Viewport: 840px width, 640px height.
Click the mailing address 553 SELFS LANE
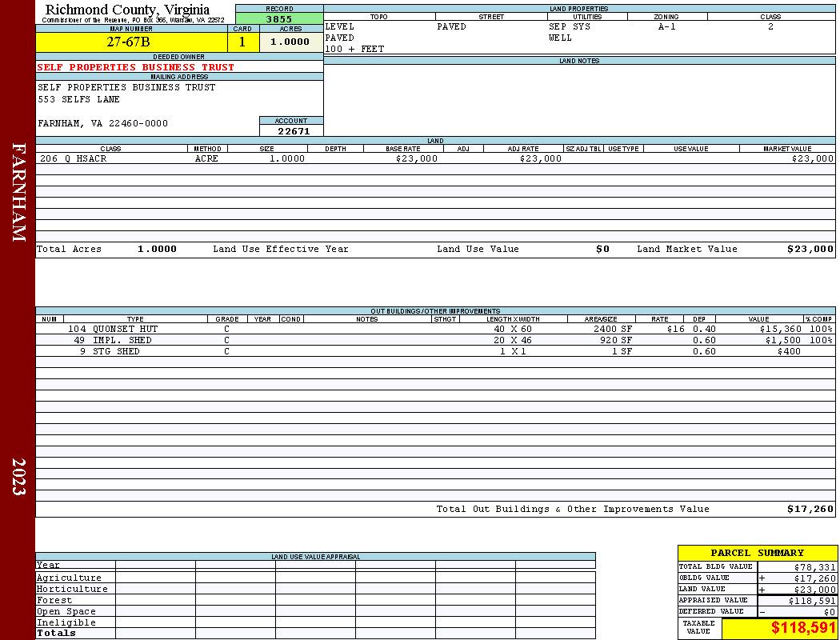[78, 99]
